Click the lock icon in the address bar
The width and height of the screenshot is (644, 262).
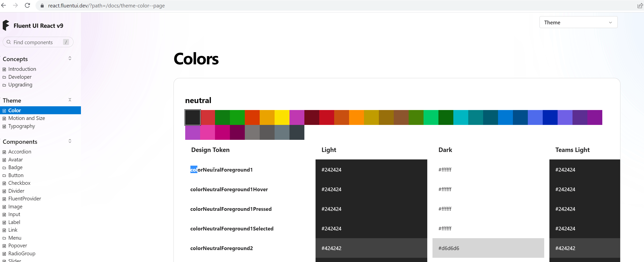42,5
